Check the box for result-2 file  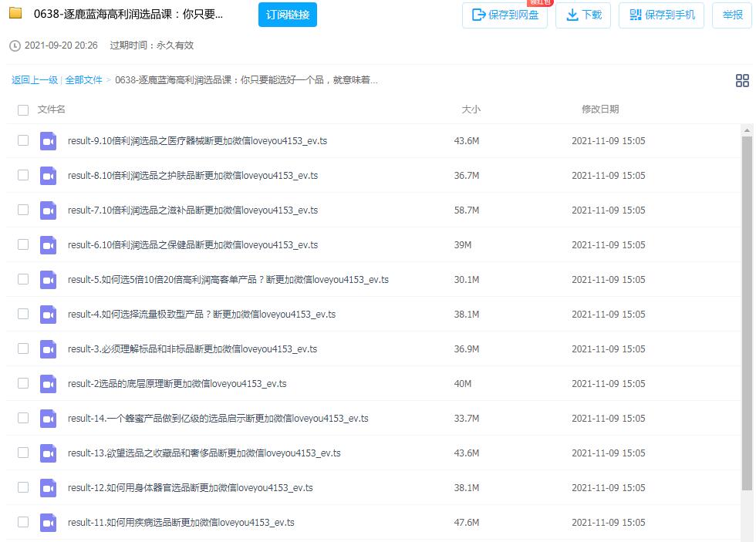23,383
